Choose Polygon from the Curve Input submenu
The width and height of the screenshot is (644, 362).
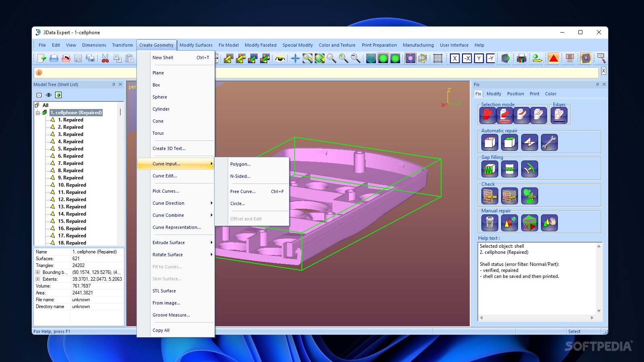252,164
